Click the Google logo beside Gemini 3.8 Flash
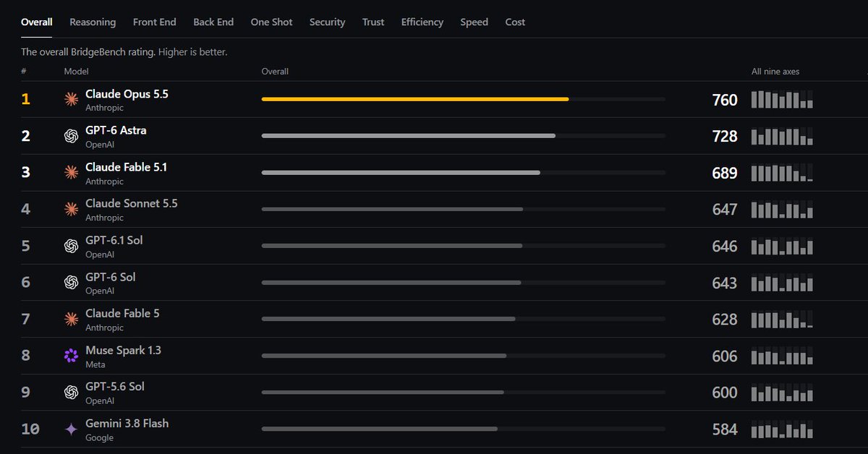The width and height of the screenshot is (868, 454). [71, 429]
